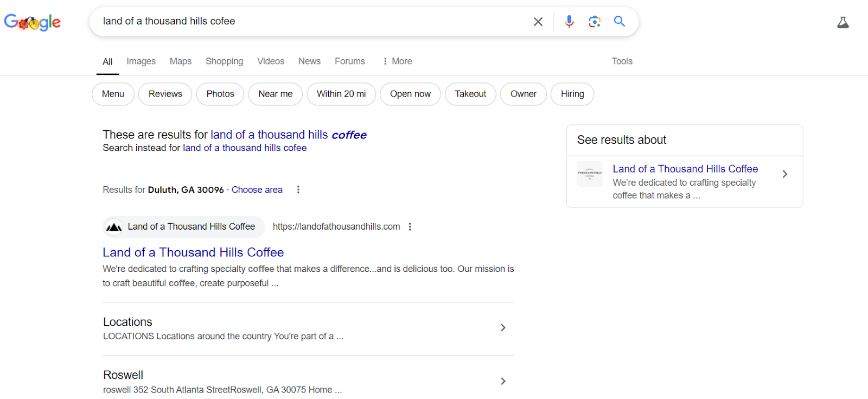Open the More search categories menu
The height and width of the screenshot is (399, 868).
(x=397, y=61)
